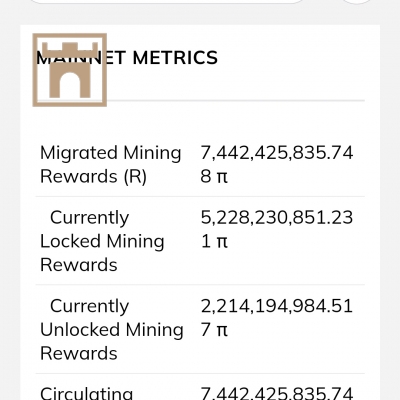400x400 pixels.
Task: Click the round button at top right
Action: (357, 2)
